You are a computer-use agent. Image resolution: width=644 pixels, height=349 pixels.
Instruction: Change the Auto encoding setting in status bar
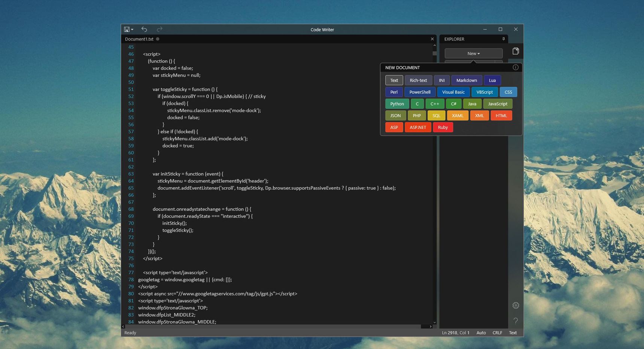tap(481, 333)
